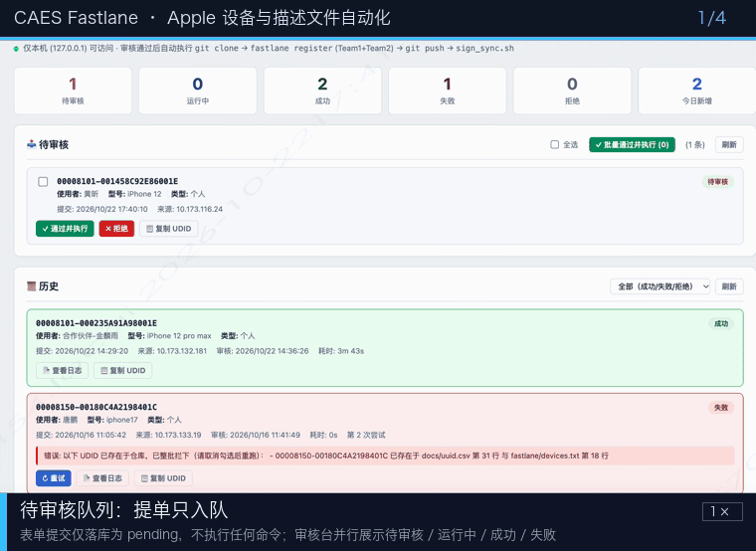This screenshot has width=756, height=551.
Task: Open the 今日新增 count card
Action: pos(697,91)
